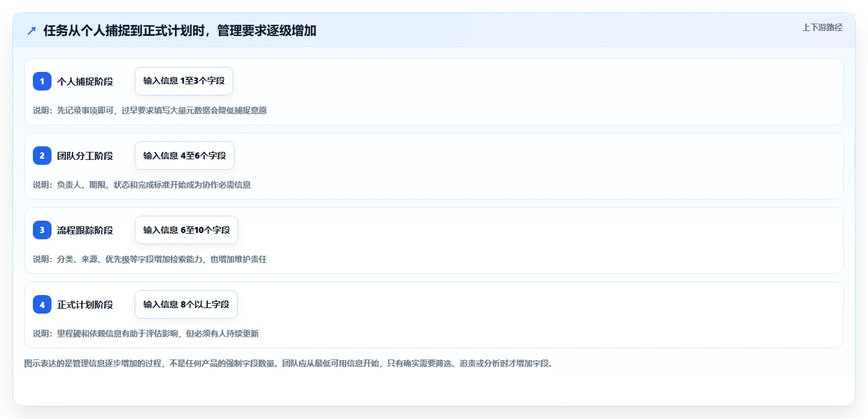Click the step 2 number badge
The height and width of the screenshot is (419, 868).
point(42,156)
